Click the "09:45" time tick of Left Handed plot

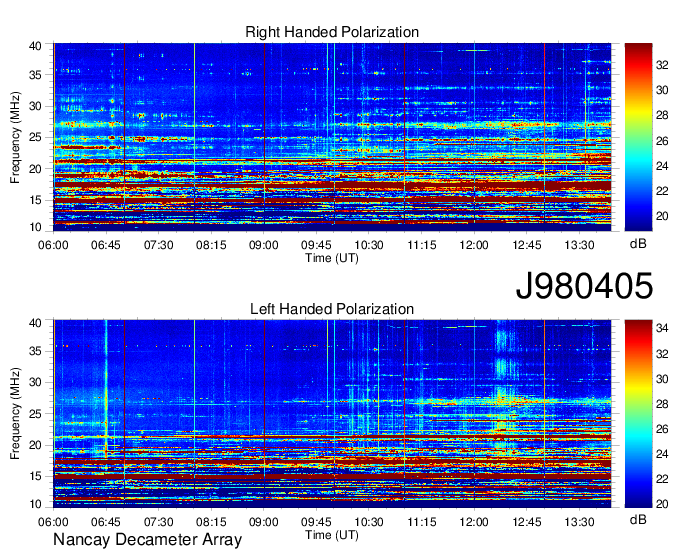(316, 521)
